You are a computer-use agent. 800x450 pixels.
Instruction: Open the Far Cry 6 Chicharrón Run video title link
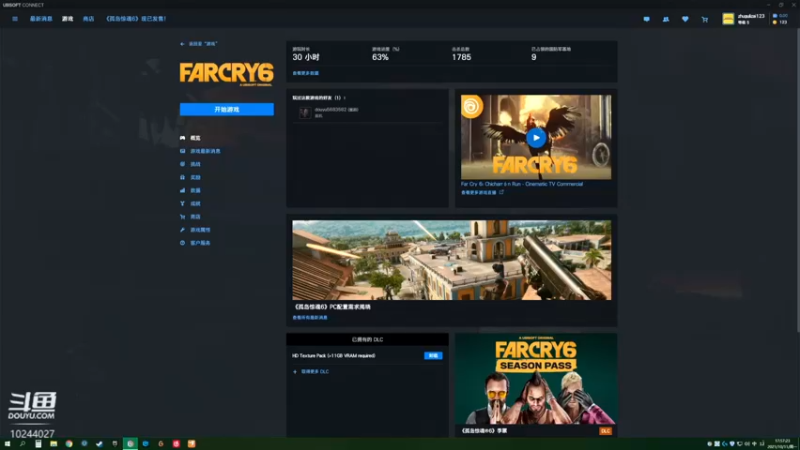coord(521,184)
